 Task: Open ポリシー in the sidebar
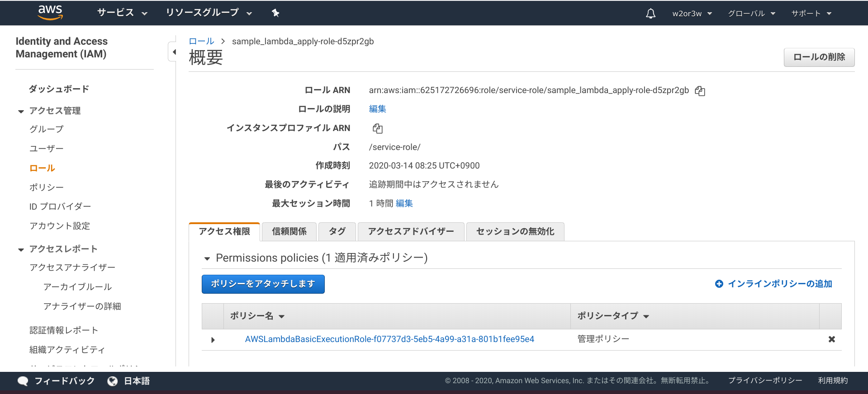[47, 188]
